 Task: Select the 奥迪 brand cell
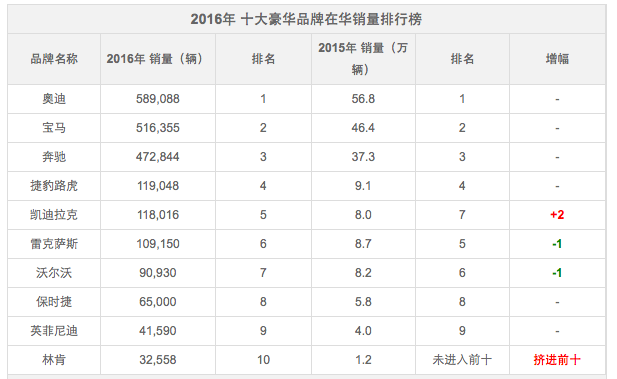point(54,99)
